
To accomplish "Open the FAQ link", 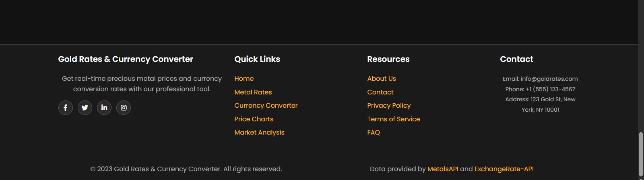I will click(x=374, y=133).
